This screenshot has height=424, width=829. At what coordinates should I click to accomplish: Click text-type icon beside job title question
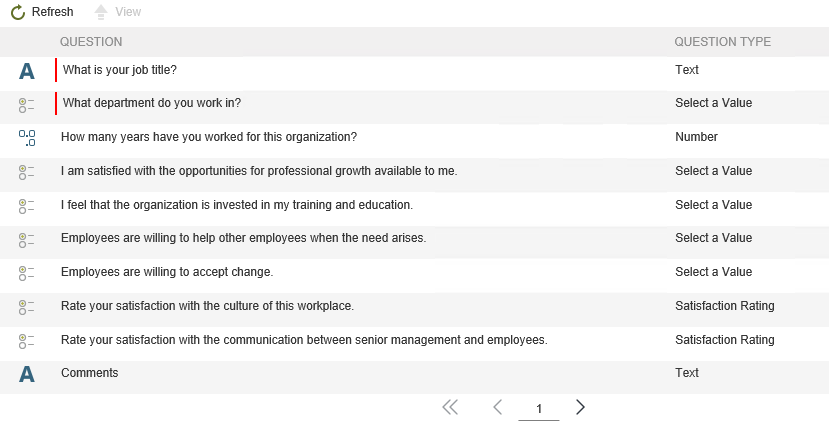(x=27, y=71)
